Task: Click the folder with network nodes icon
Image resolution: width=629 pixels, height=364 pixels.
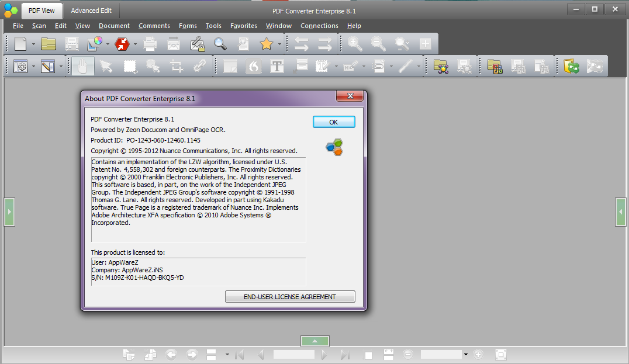Action: 441,66
